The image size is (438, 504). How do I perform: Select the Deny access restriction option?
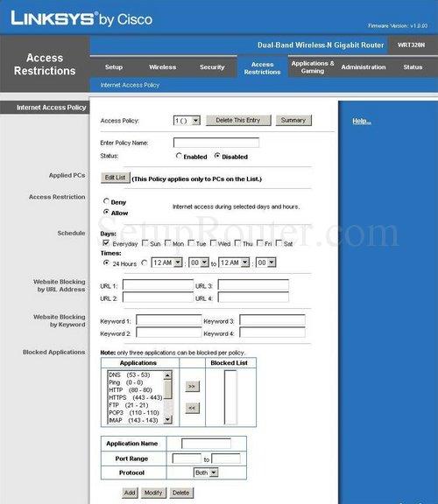[106, 201]
